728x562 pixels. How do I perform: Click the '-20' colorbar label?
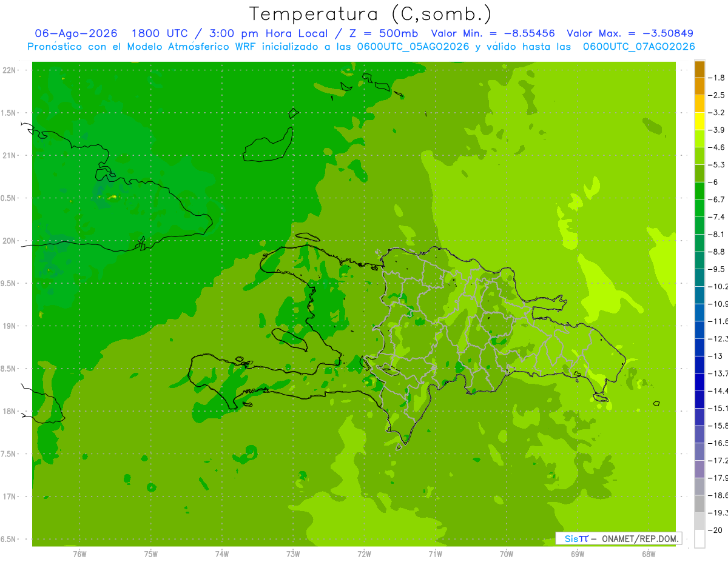pos(715,530)
